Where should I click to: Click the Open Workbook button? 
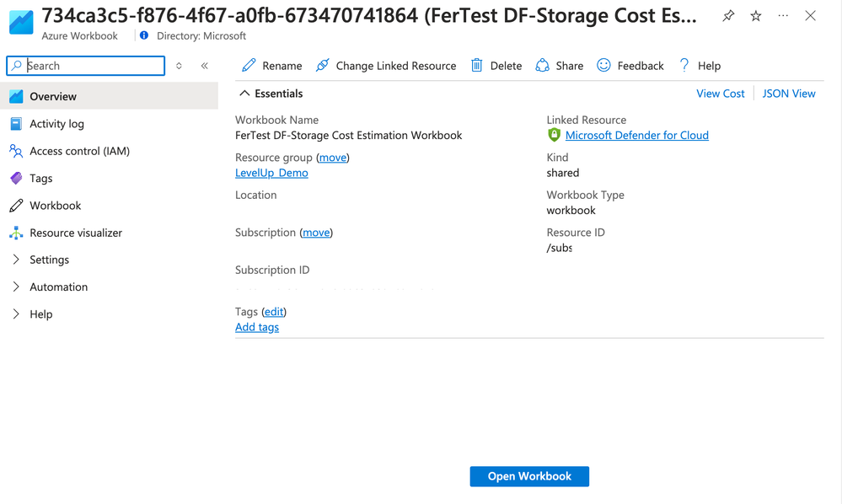coord(529,477)
